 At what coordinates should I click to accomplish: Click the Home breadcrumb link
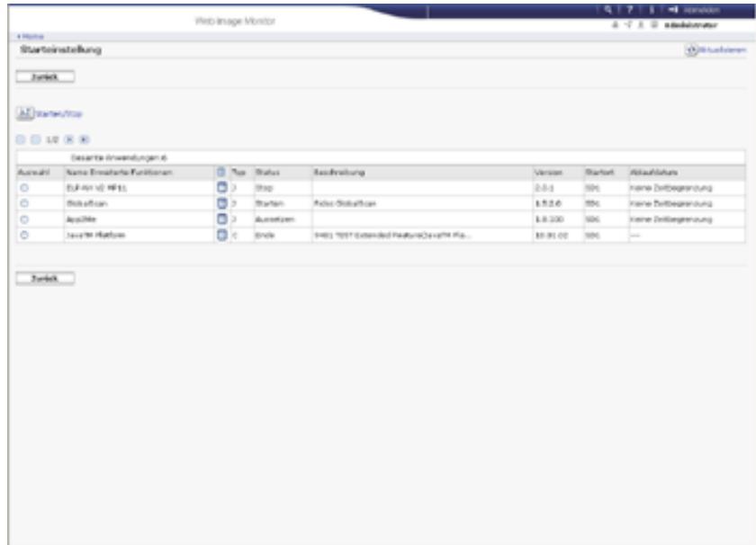(x=31, y=36)
